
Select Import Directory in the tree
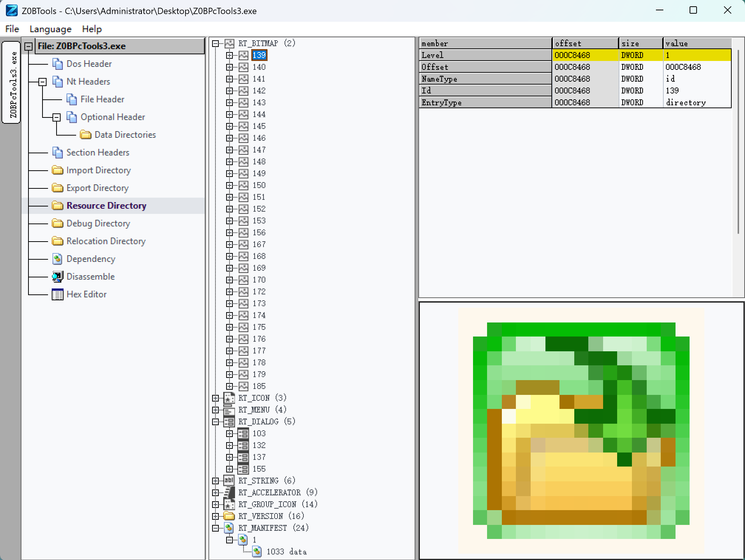[98, 170]
